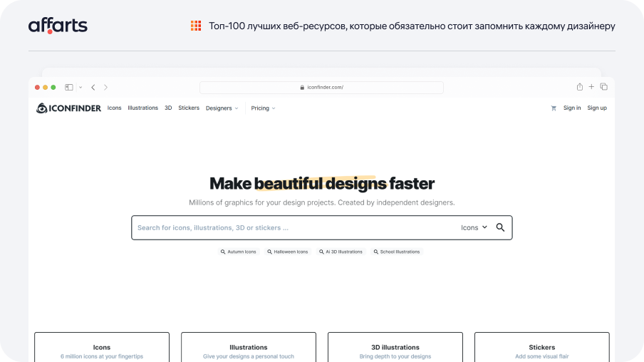This screenshot has width=644, height=362.
Task: Open the Icons category card
Action: coord(102,347)
